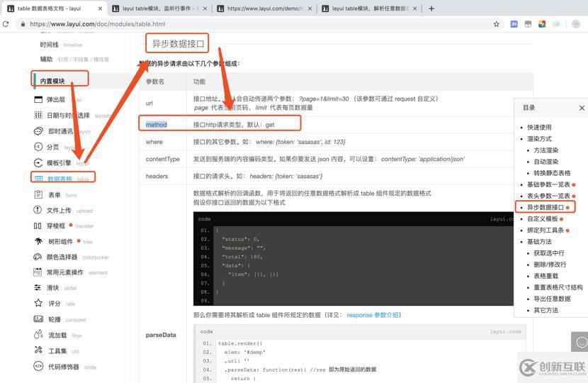Click the 常用元素操作 element icon

[x=38, y=272]
